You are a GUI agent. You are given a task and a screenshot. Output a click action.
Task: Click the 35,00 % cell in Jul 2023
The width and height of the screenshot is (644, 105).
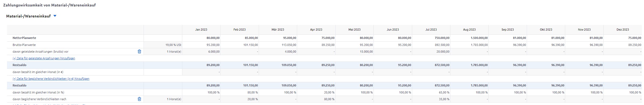pos(431,99)
